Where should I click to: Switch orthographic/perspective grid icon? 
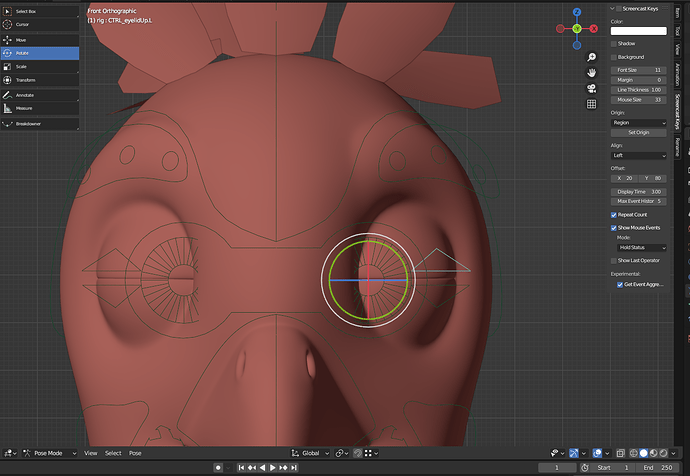pyautogui.click(x=591, y=104)
